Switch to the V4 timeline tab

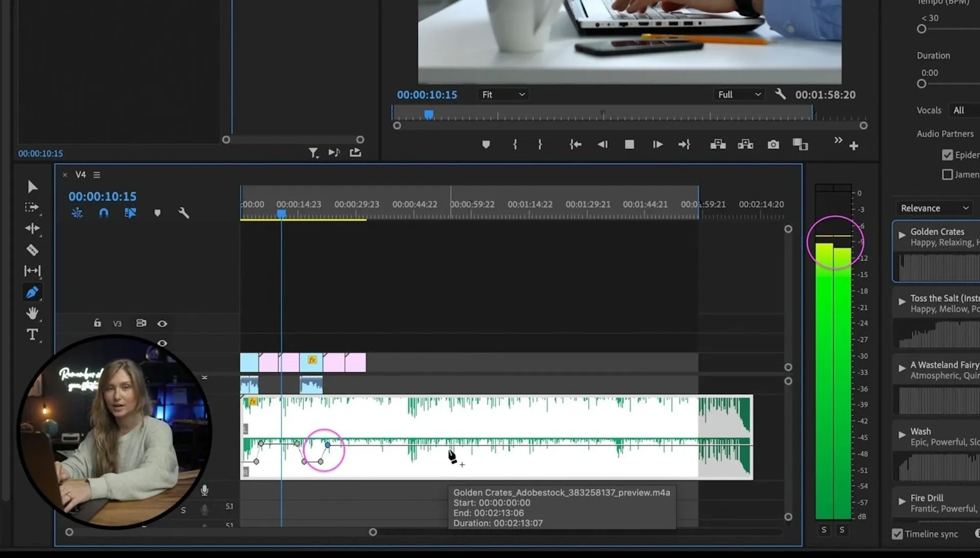[x=80, y=174]
